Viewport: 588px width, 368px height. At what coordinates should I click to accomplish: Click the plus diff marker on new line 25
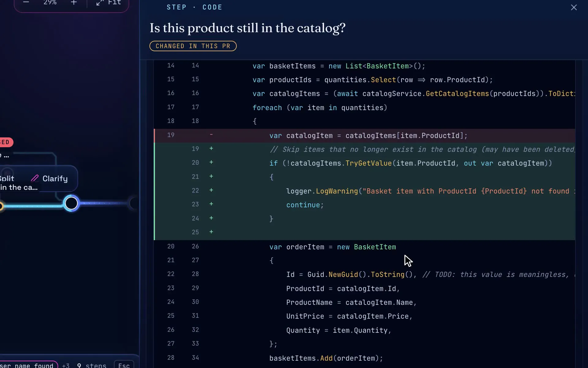click(x=211, y=232)
